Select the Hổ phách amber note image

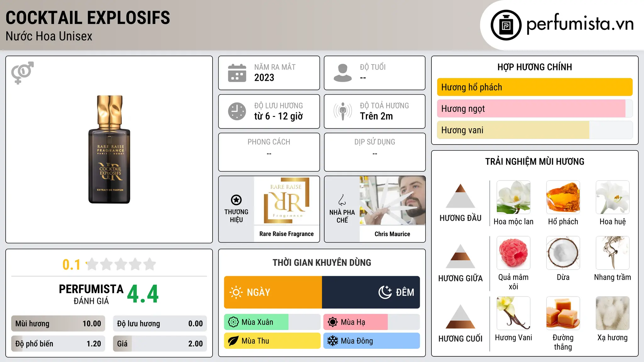pos(563,197)
